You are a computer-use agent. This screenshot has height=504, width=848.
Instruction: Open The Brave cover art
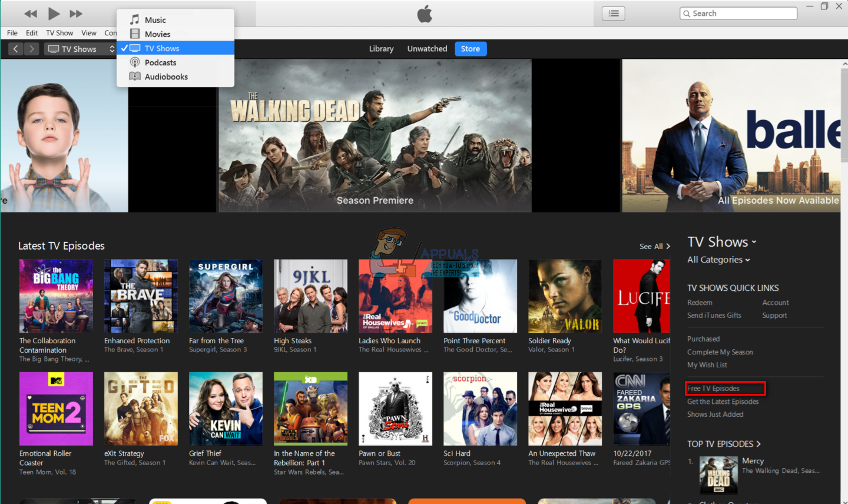pos(141,296)
